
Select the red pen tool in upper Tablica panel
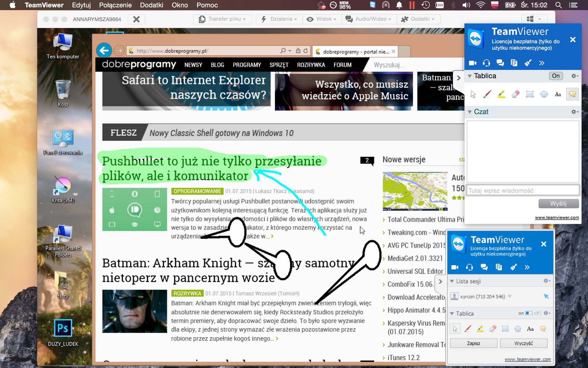[x=487, y=94]
